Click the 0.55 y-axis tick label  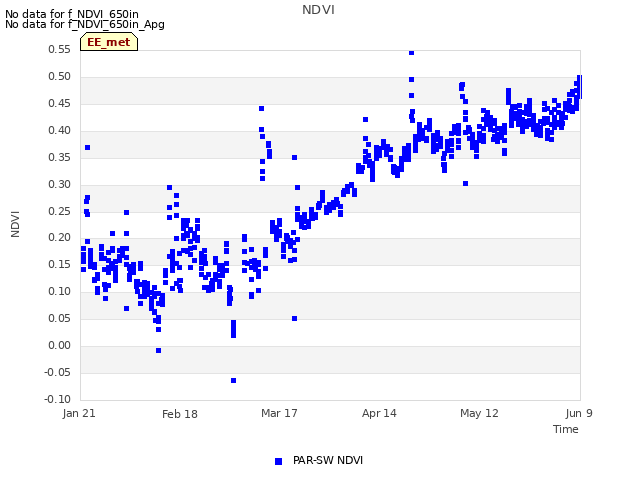click(x=60, y=49)
